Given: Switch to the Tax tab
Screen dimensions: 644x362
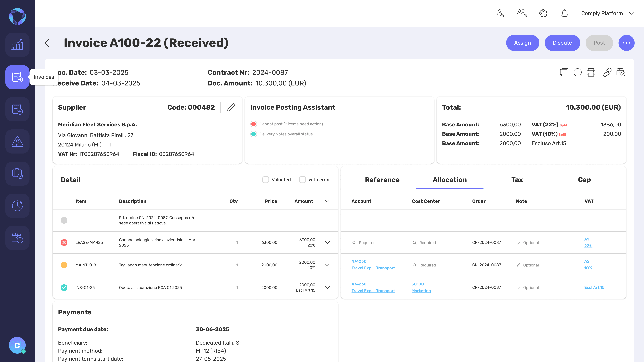Looking at the screenshot, I should click(x=517, y=180).
